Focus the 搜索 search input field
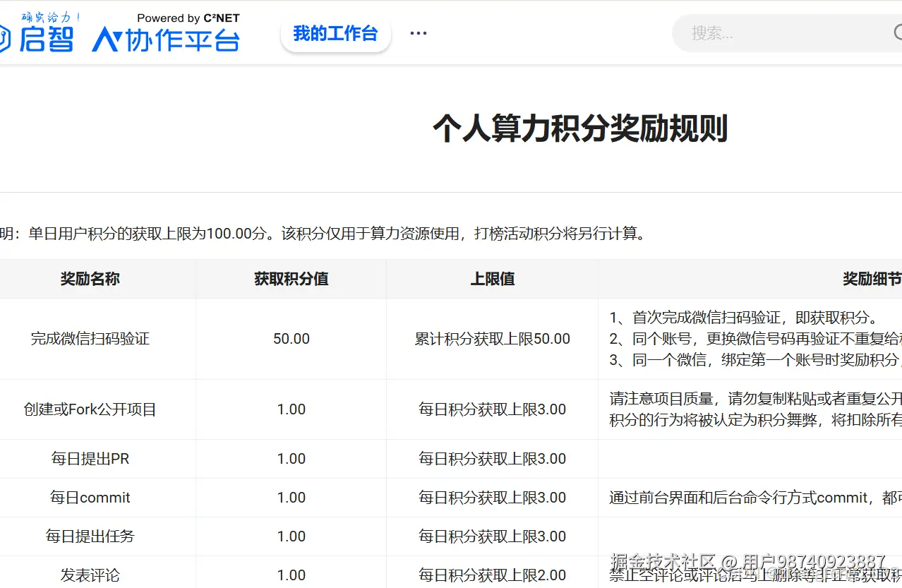 click(787, 32)
